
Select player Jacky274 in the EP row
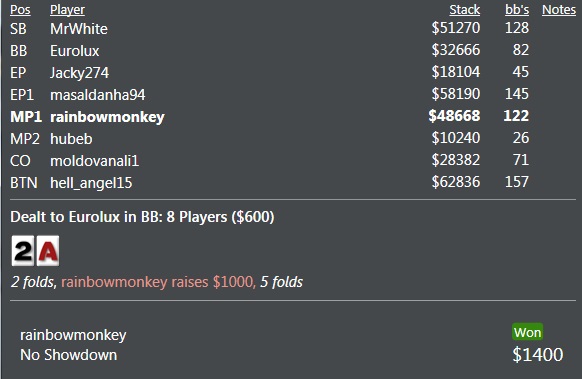coord(79,73)
